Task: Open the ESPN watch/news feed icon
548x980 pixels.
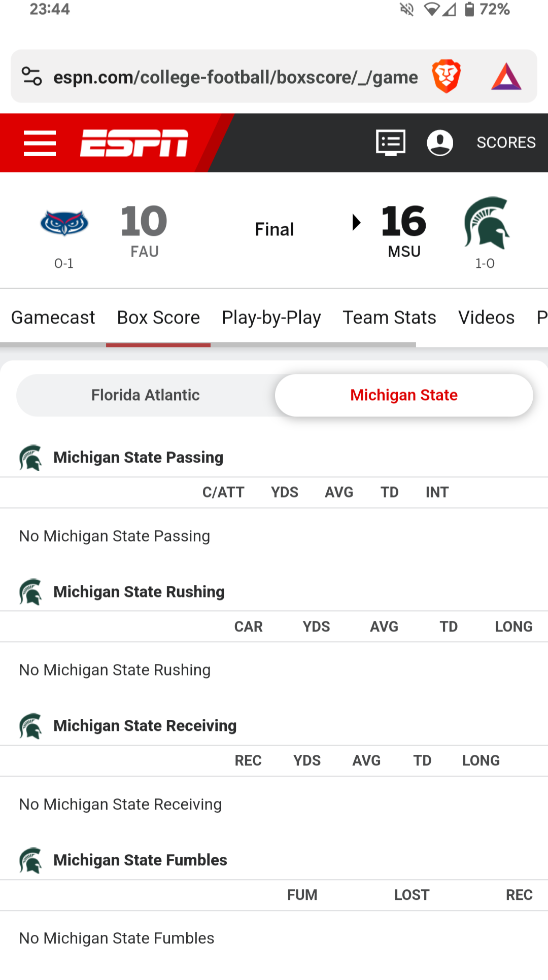Action: tap(390, 143)
